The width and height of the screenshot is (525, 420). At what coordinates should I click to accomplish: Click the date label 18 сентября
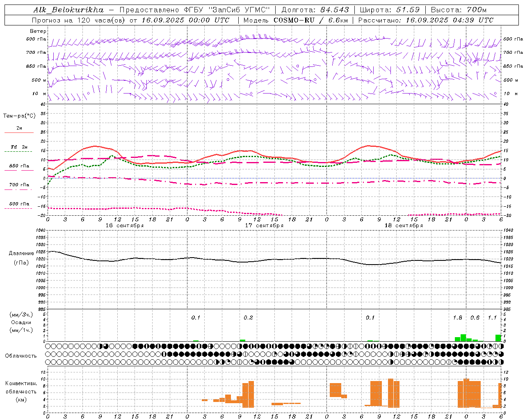click(x=404, y=225)
